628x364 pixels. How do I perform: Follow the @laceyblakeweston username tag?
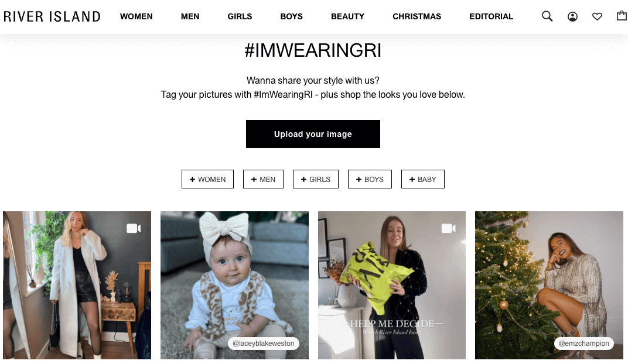coord(263,344)
